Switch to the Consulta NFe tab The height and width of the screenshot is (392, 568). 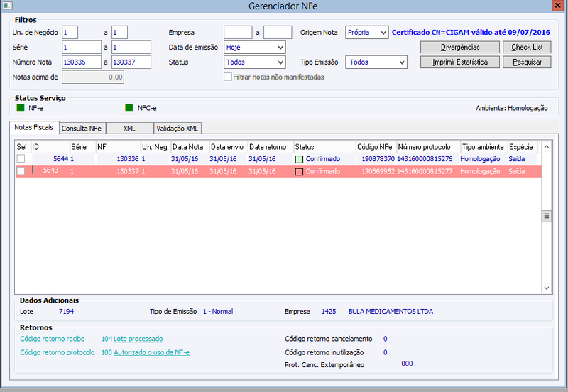coord(82,129)
